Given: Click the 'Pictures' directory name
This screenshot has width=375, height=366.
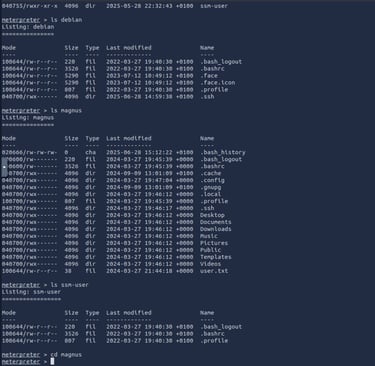Looking at the screenshot, I should pyautogui.click(x=214, y=243).
